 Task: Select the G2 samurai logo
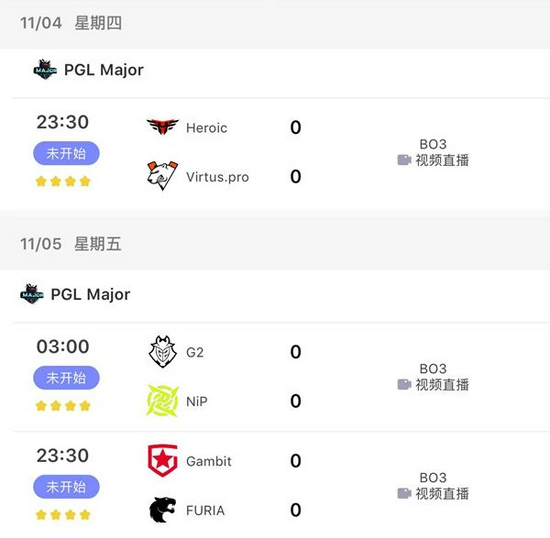point(162,351)
